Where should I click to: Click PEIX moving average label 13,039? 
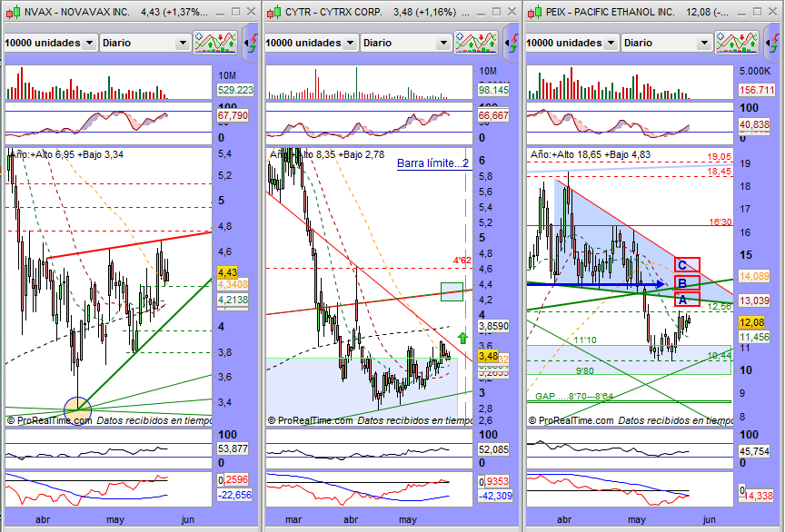[x=754, y=300]
